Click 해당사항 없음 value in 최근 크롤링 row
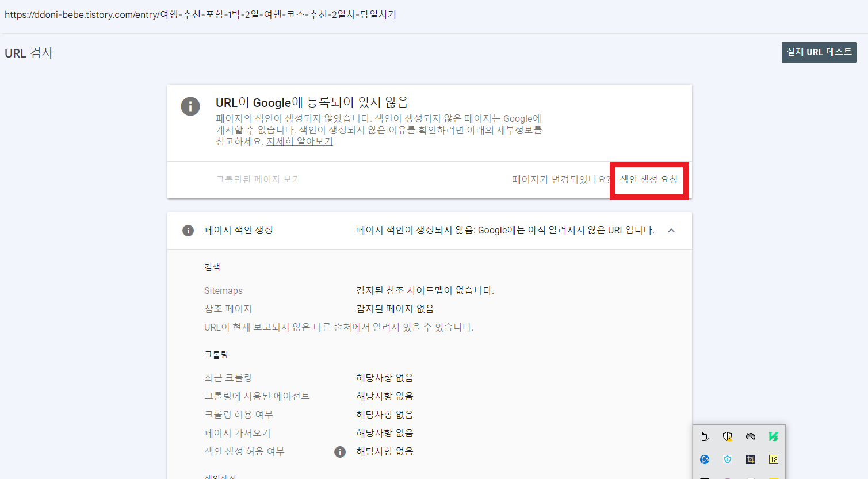Image resolution: width=868 pixels, height=479 pixels. [385, 378]
